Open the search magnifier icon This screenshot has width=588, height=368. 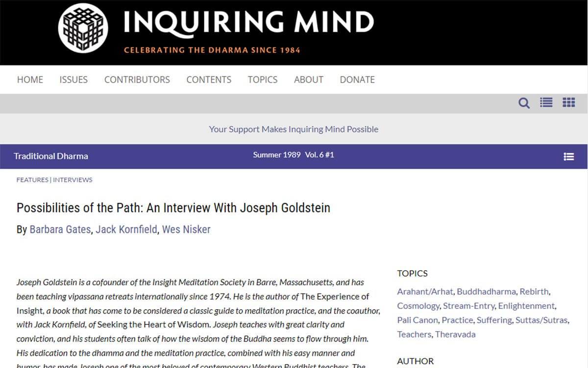coord(524,103)
